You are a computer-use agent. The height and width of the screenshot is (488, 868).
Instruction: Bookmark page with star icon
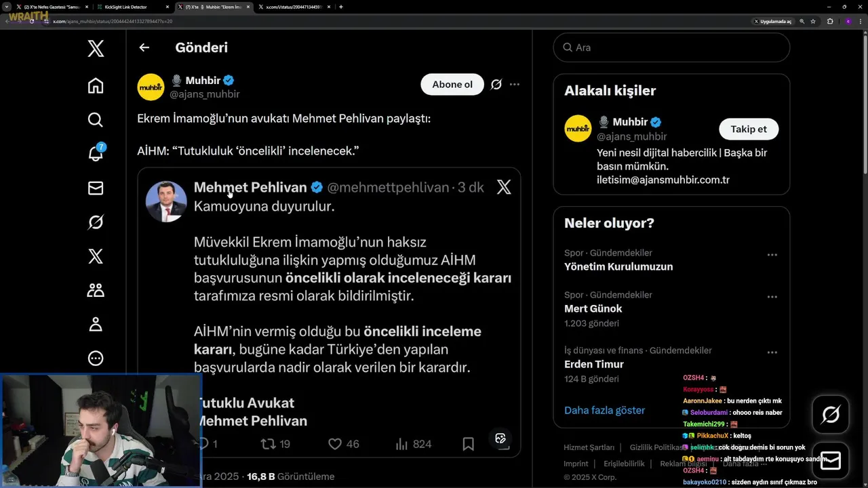[x=813, y=21]
